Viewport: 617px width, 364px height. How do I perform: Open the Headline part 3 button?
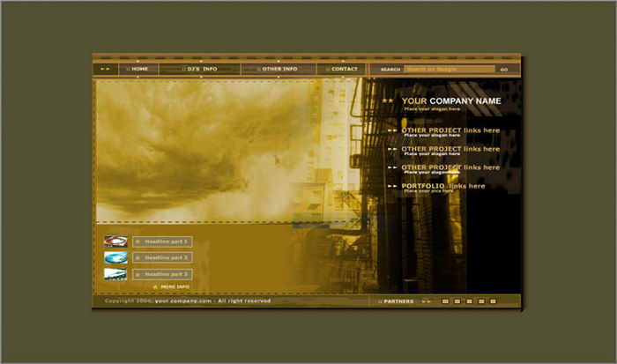tap(162, 274)
